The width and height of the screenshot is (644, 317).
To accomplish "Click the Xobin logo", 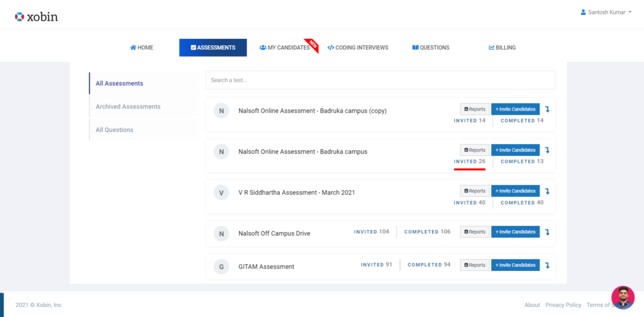I will point(36,17).
